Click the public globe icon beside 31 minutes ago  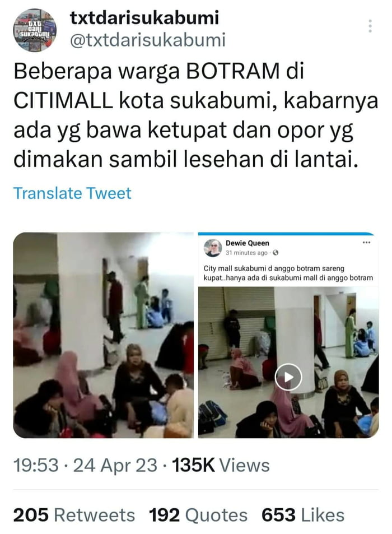pos(276,253)
